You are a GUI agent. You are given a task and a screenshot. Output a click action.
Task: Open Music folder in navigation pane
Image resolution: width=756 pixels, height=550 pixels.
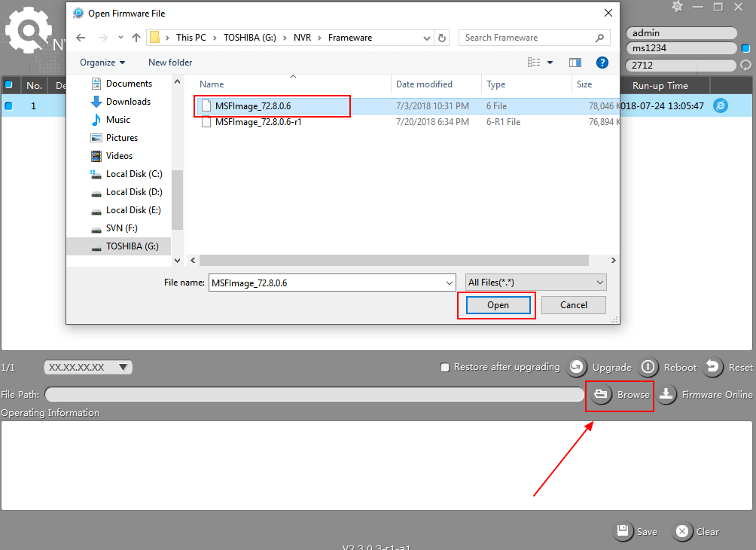[117, 120]
